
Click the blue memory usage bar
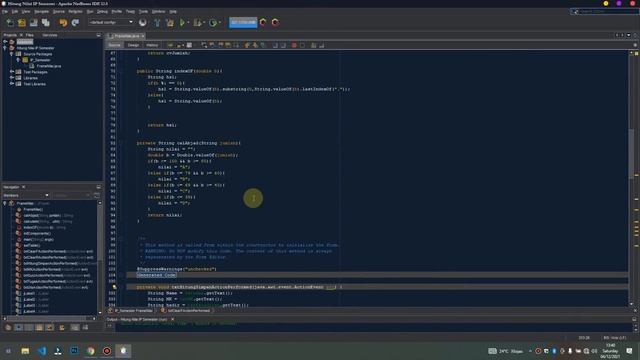(x=243, y=22)
